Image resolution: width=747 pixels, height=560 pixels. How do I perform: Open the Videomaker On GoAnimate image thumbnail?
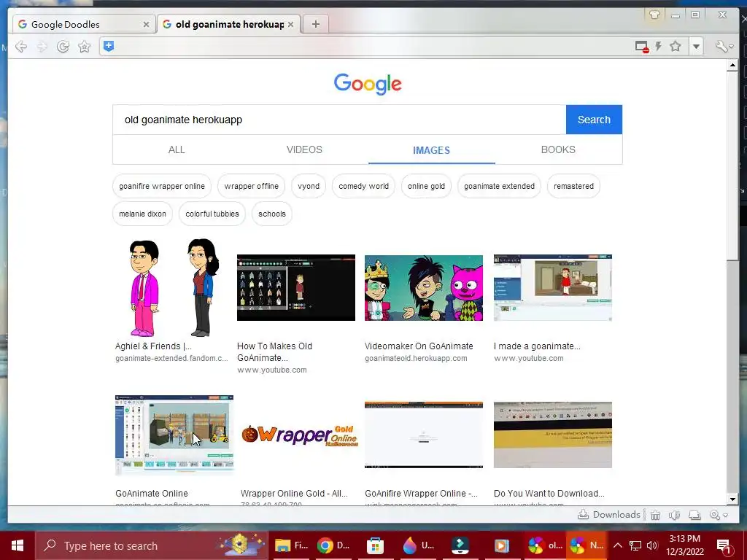click(424, 287)
